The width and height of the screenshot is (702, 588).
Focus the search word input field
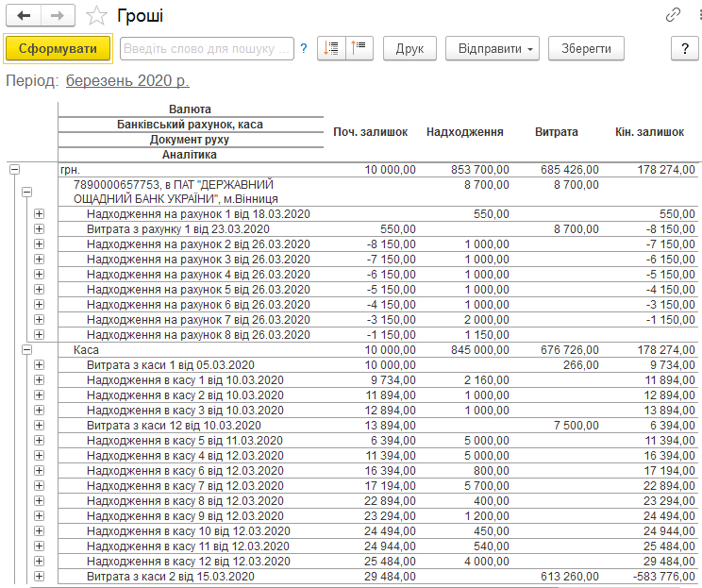[x=207, y=48]
